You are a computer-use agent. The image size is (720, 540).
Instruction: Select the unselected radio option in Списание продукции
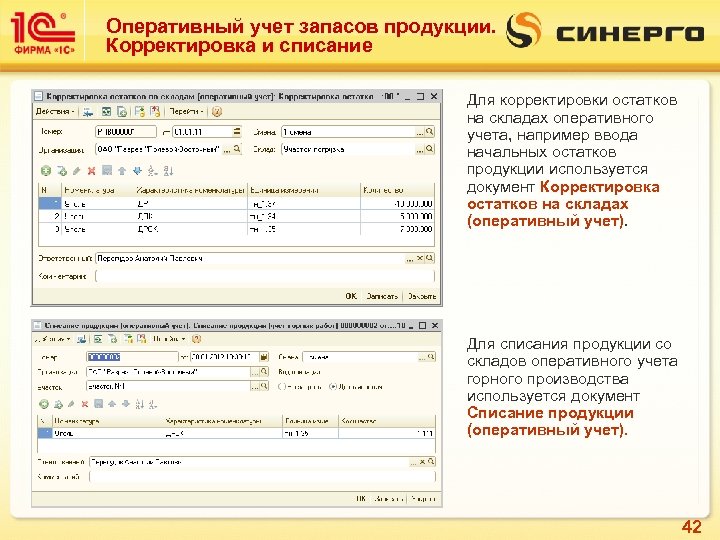tap(282, 387)
